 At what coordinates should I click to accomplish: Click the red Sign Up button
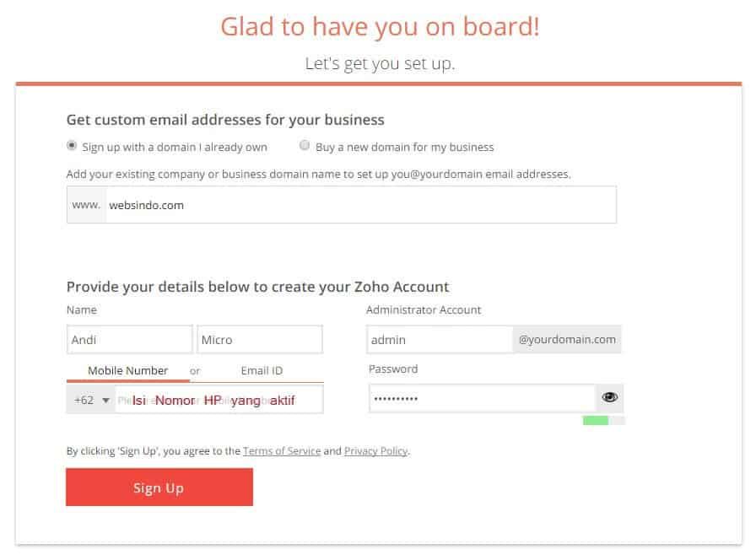[159, 487]
